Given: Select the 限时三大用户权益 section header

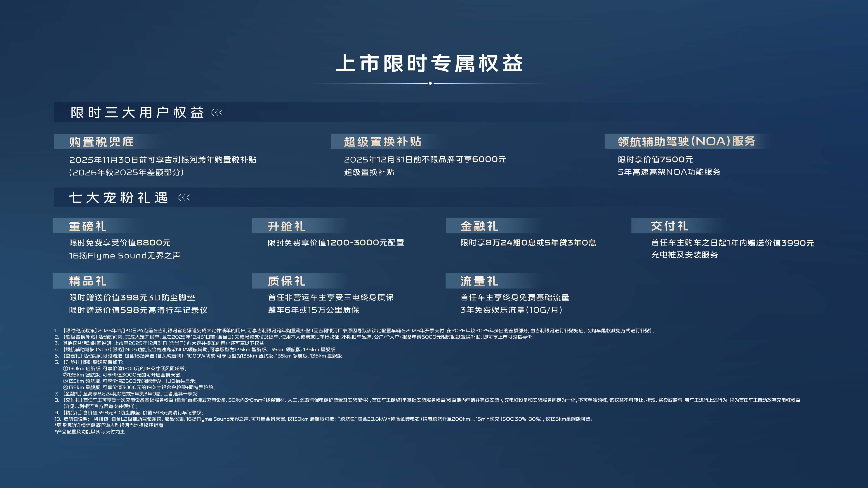Looking at the screenshot, I should point(137,113).
